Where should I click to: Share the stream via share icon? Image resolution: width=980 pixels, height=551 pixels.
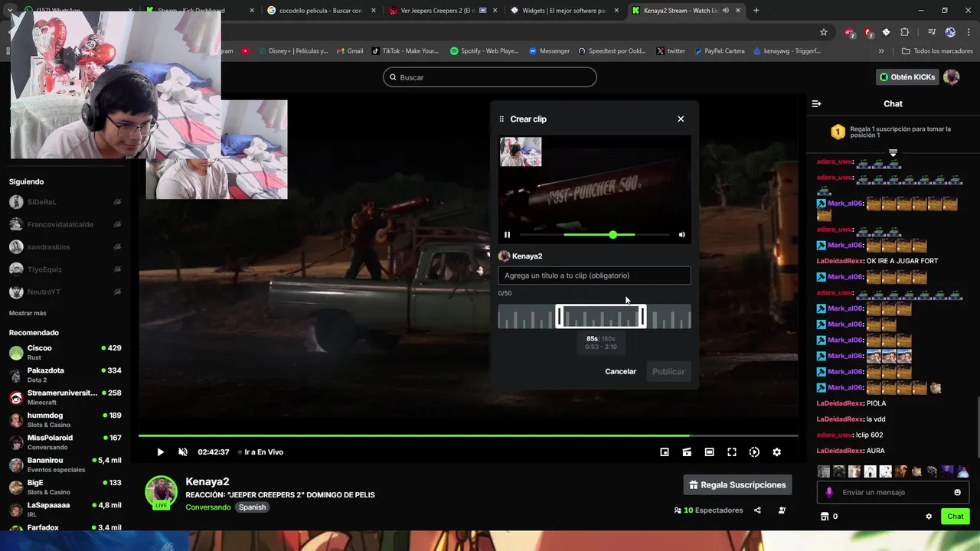tap(757, 510)
